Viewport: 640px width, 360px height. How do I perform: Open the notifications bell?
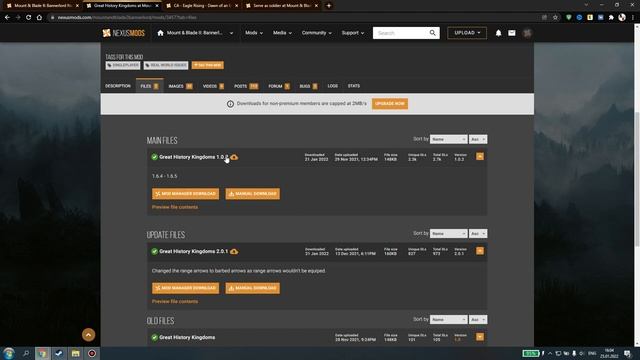(498, 33)
